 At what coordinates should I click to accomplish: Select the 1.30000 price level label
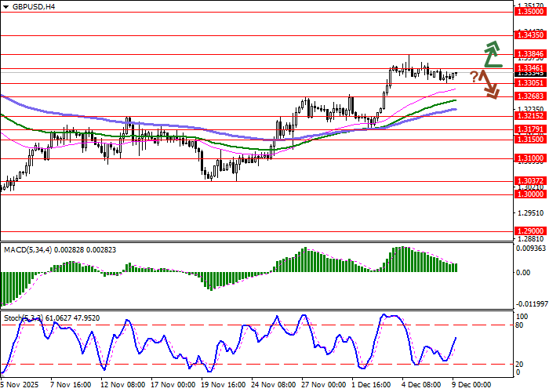(x=530, y=194)
